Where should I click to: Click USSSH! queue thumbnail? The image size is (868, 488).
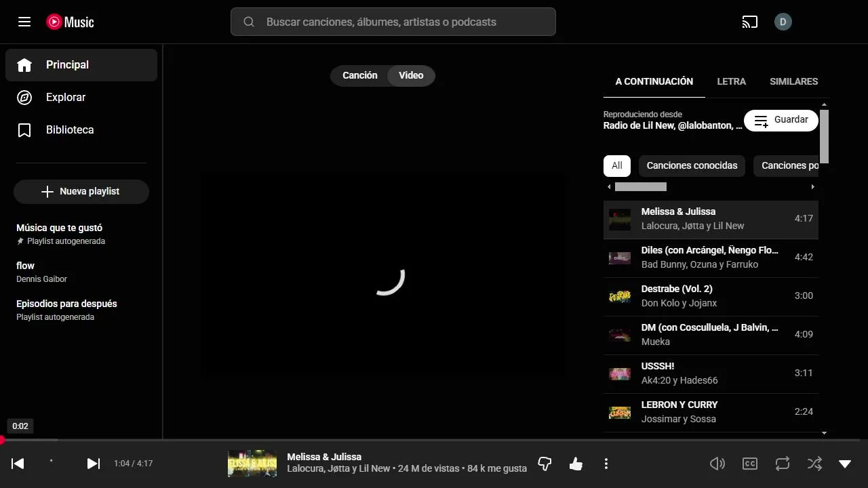(620, 373)
